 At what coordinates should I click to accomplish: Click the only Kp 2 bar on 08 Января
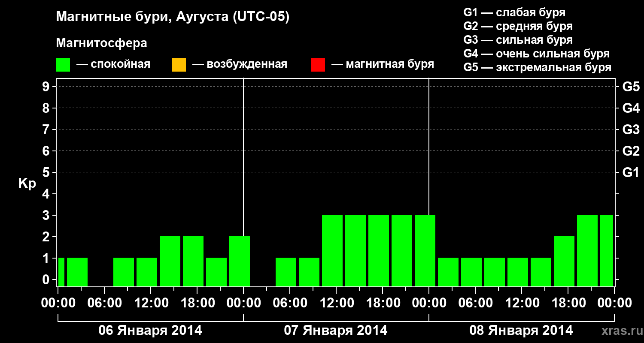(x=564, y=261)
